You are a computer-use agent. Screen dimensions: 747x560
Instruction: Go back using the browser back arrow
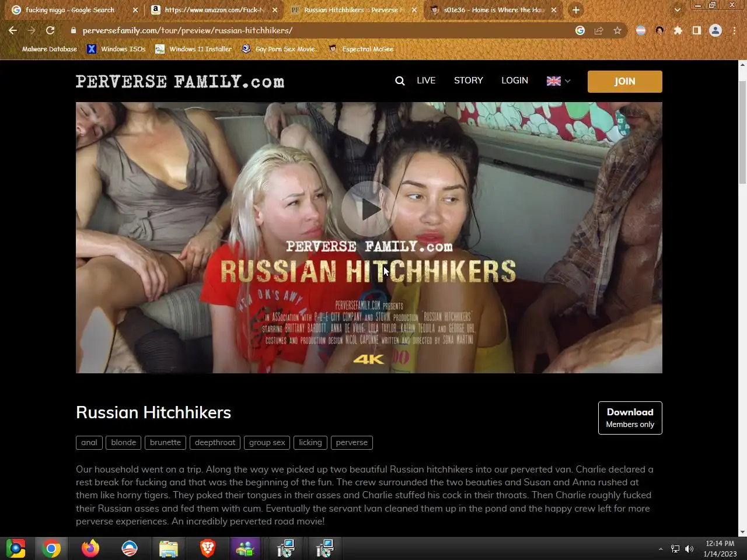[x=13, y=30]
